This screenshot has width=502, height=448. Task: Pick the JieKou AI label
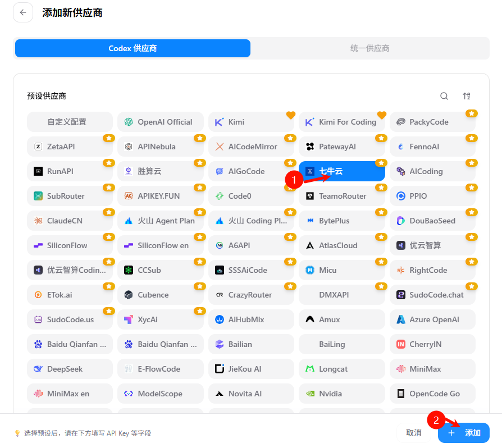click(x=245, y=369)
